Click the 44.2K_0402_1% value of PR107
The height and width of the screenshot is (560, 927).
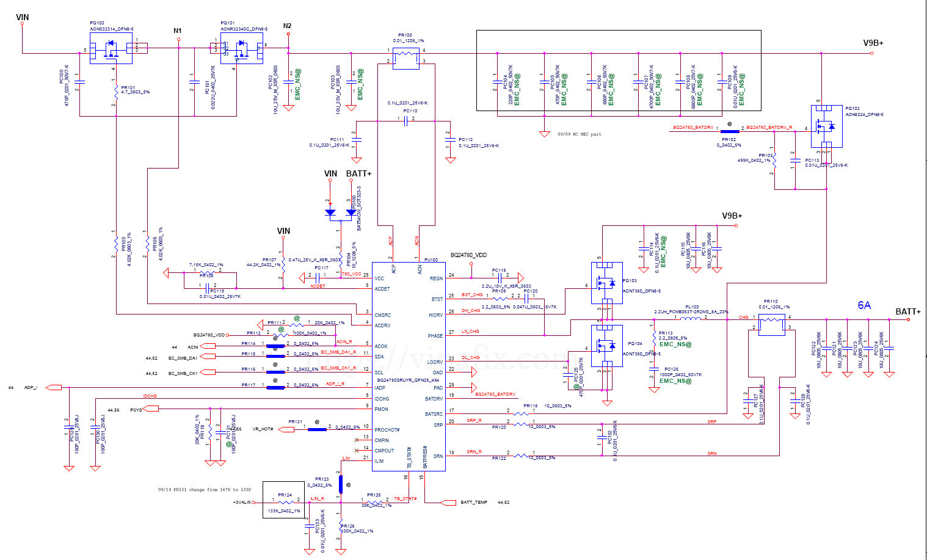pos(264,265)
